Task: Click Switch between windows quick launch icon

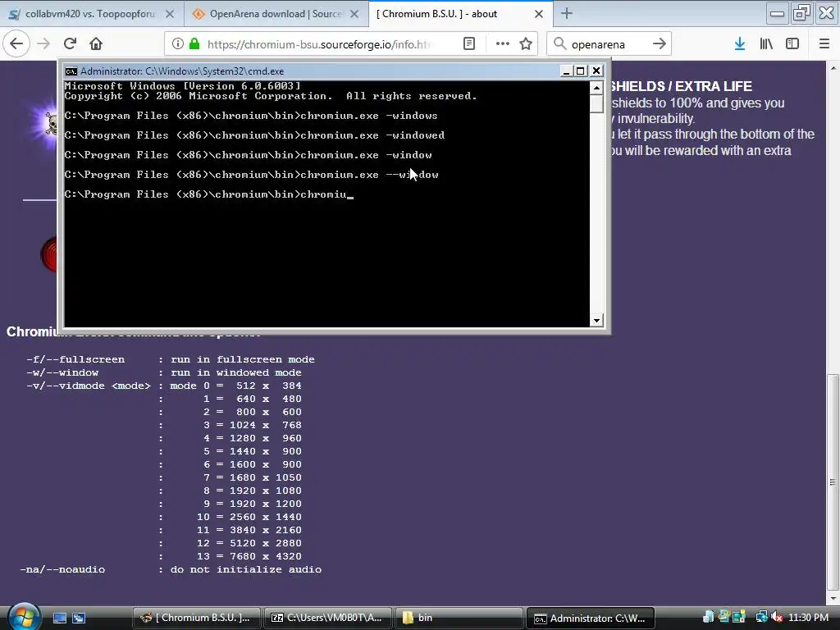Action: tap(79, 618)
